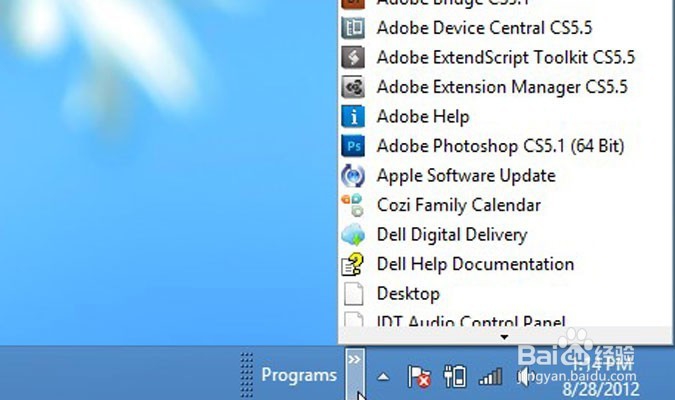Click the Cozi Family Calendar icon

pos(353,205)
